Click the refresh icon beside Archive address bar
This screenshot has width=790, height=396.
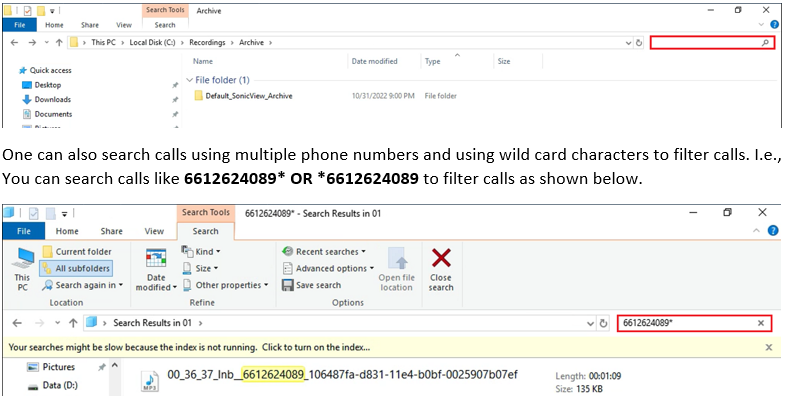(639, 43)
